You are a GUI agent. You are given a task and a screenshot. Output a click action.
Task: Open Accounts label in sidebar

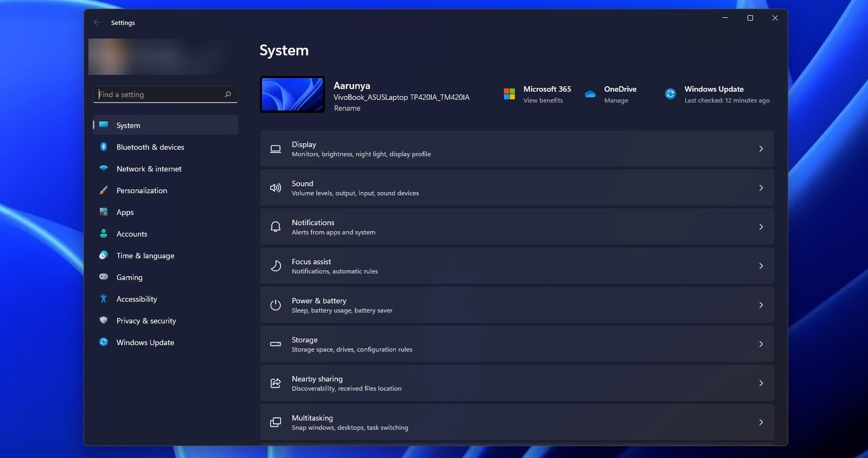(x=132, y=234)
